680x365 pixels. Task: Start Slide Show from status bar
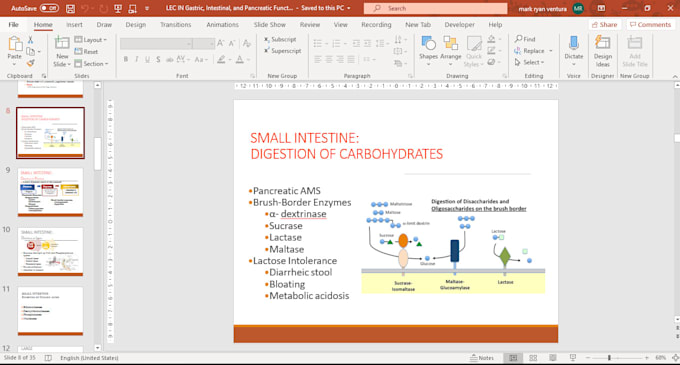[x=572, y=358]
